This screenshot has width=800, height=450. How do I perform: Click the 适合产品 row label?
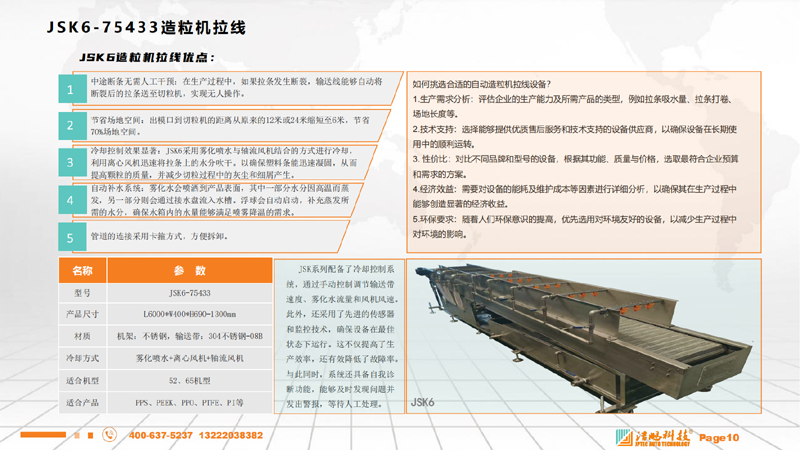coord(82,403)
